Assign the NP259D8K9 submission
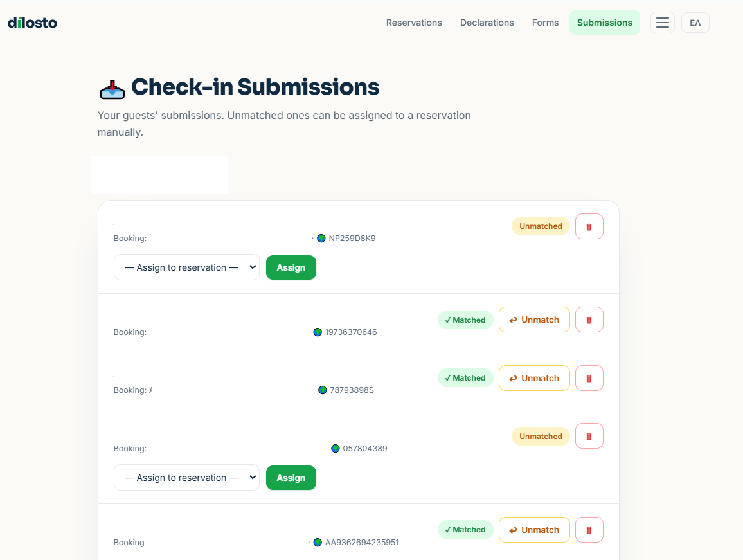This screenshot has width=743, height=560. tap(291, 267)
